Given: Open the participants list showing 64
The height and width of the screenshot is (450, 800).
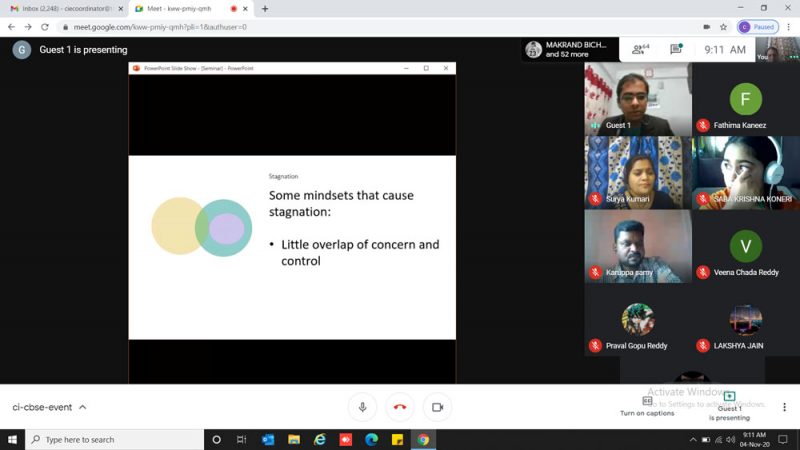Looking at the screenshot, I should (x=640, y=49).
